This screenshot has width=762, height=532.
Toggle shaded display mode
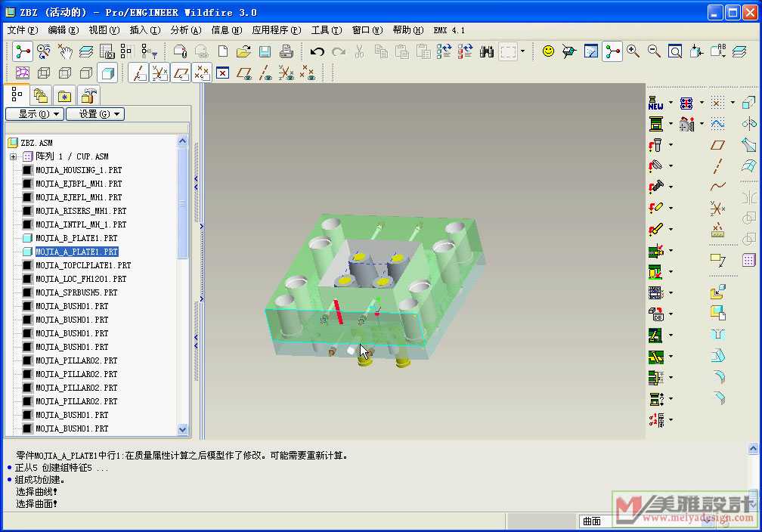tap(107, 73)
